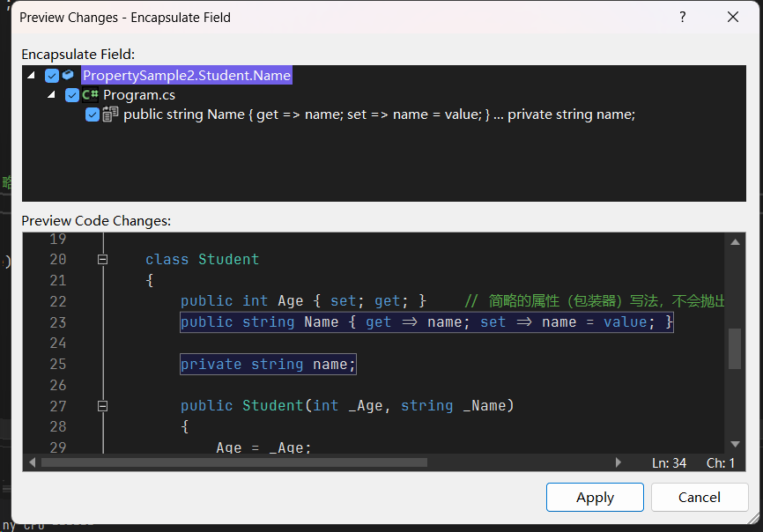Apply the Encapsulate Field changes
Image resolution: width=763 pixels, height=532 pixels.
pos(595,497)
